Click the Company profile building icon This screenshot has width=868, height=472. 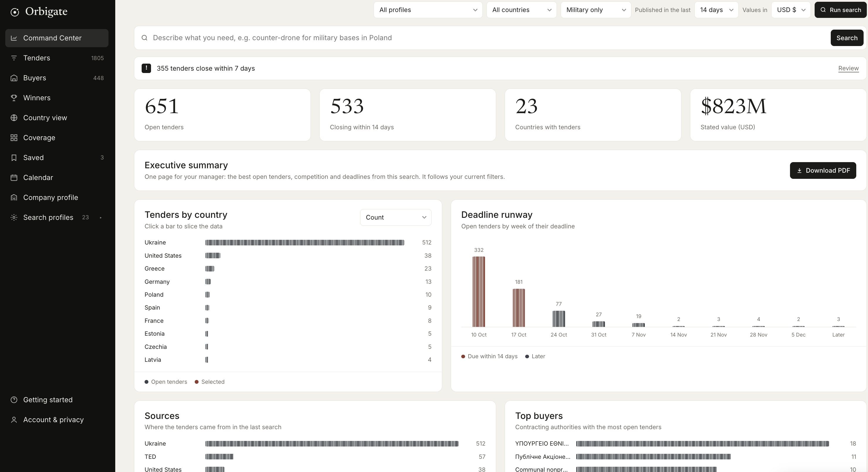[x=14, y=197]
